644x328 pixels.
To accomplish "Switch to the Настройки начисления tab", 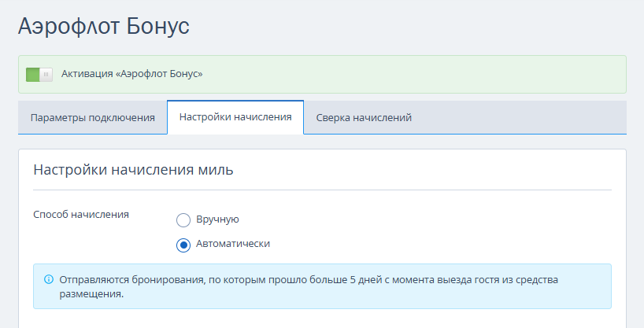I will (235, 117).
